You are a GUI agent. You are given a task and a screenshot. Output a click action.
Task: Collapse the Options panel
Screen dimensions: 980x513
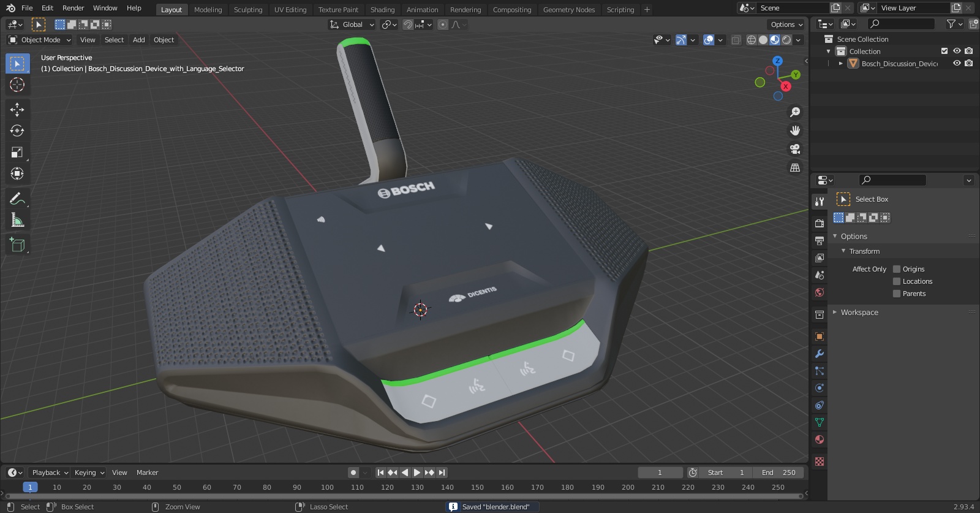tap(835, 237)
